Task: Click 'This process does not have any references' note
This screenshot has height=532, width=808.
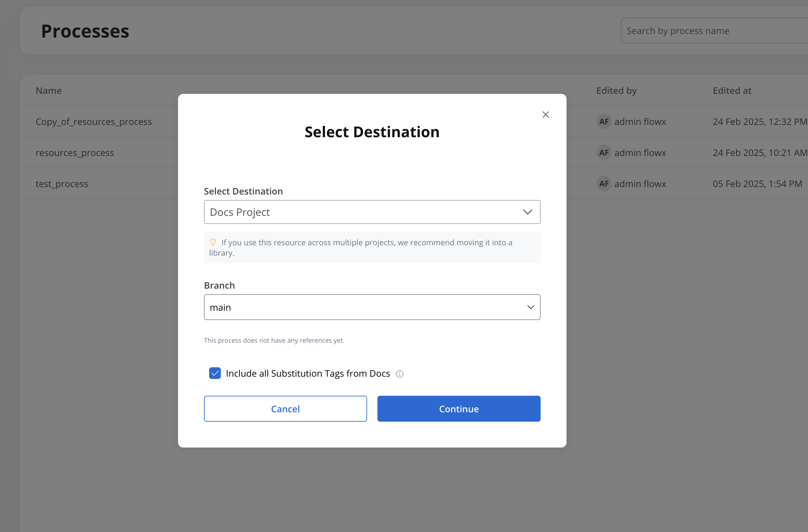Action: 274,340
